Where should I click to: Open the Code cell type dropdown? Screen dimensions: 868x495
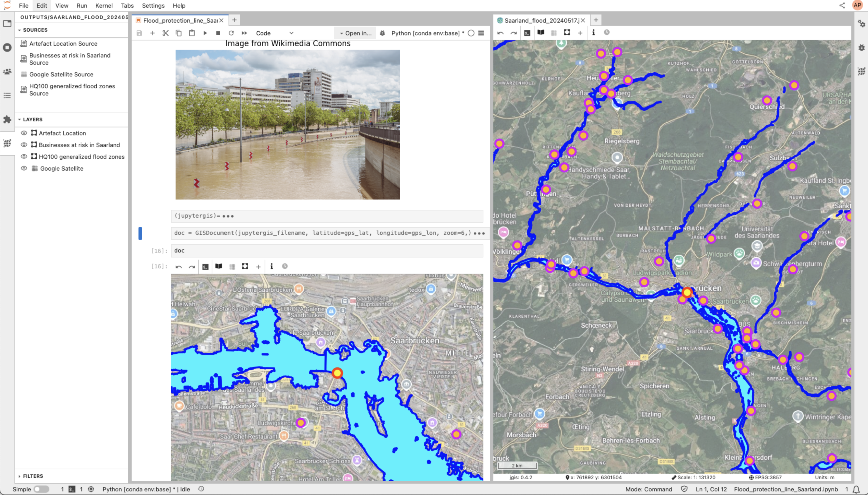click(x=274, y=33)
